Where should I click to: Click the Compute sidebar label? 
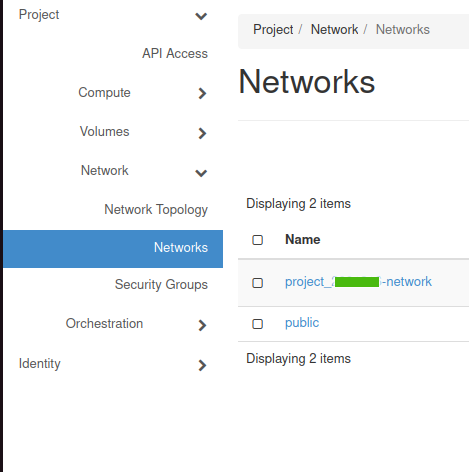[104, 92]
